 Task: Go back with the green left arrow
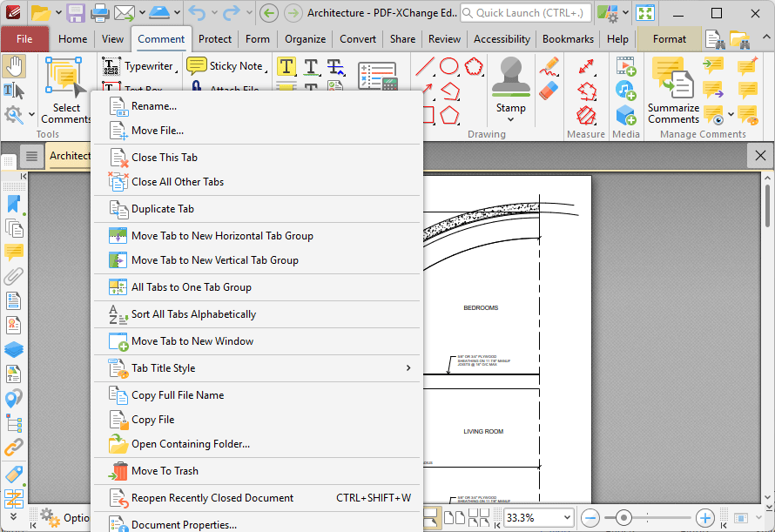point(269,13)
